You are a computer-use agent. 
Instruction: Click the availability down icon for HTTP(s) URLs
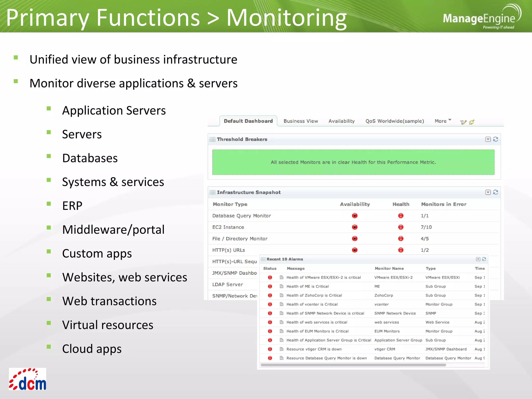355,250
